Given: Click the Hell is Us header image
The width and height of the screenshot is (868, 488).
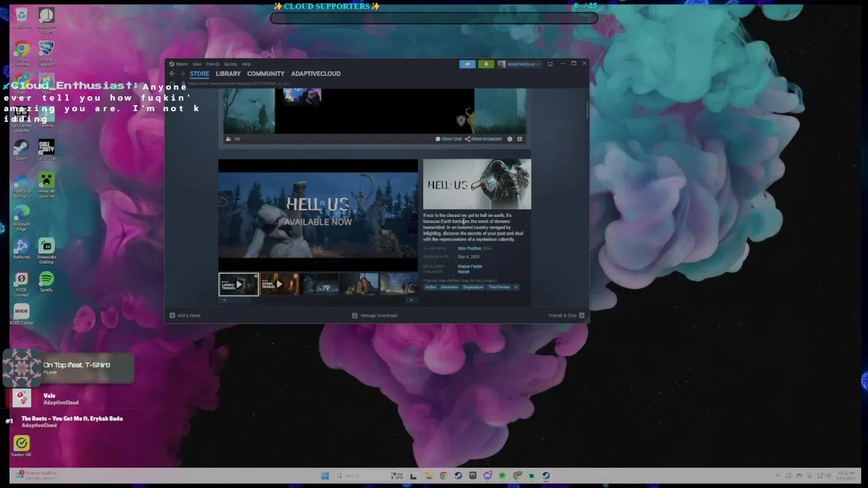Looking at the screenshot, I should click(477, 184).
